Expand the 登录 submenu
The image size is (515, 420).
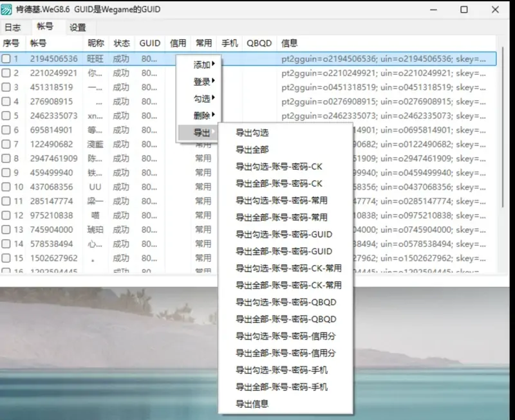(203, 82)
